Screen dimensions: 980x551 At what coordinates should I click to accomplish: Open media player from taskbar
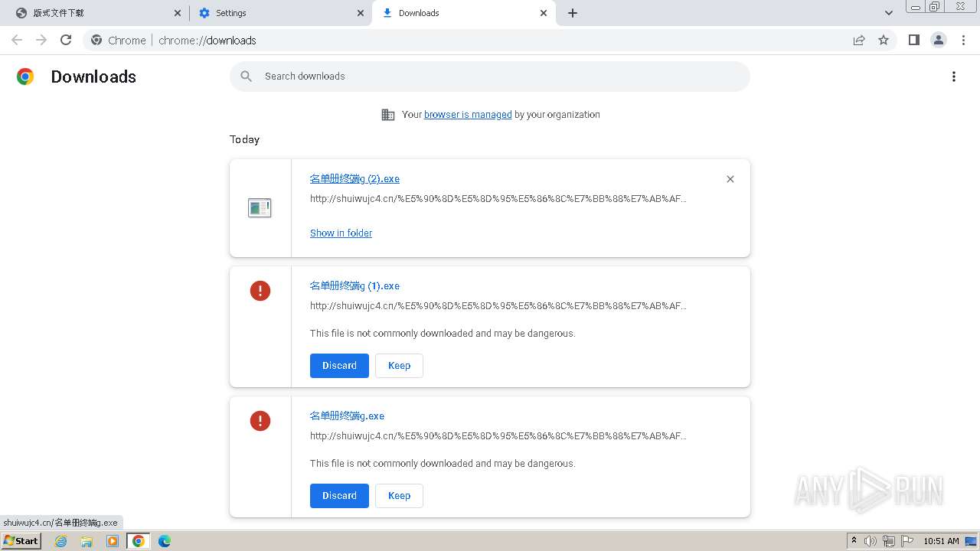(113, 541)
